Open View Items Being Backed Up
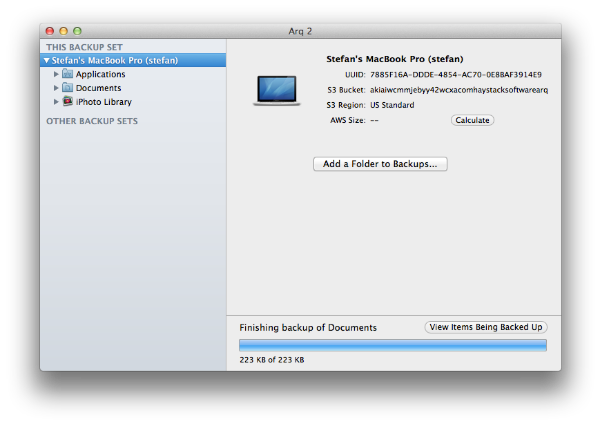The height and width of the screenshot is (426, 600). click(486, 327)
